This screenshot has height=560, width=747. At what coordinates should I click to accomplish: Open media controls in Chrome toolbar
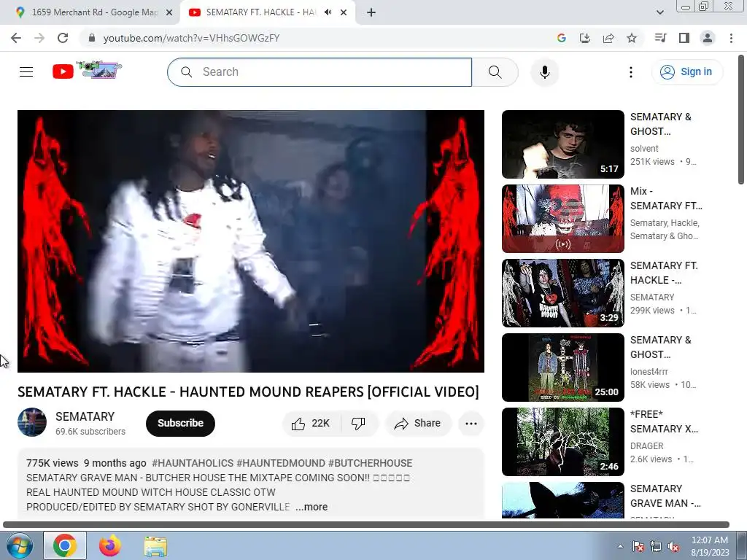660,38
